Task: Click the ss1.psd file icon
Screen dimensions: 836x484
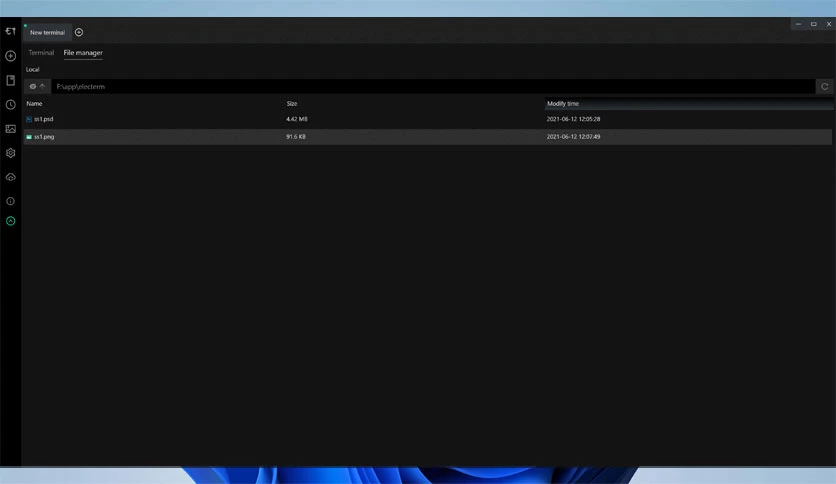Action: (29, 119)
